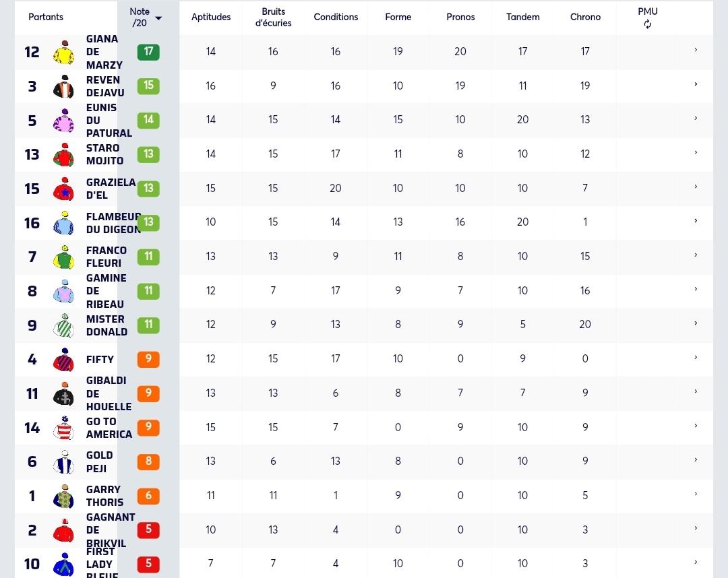Sort by the Chrono column header
The height and width of the screenshot is (578, 728).
(x=585, y=17)
